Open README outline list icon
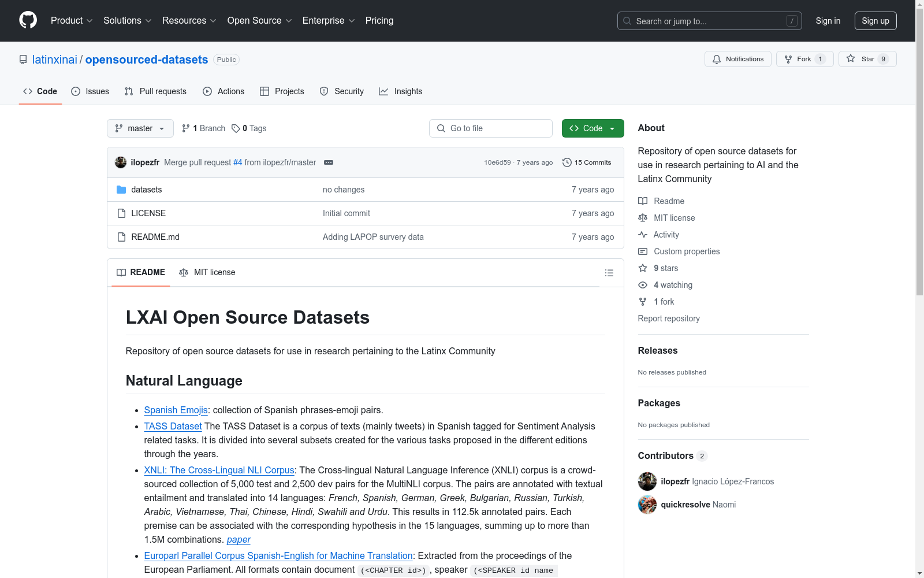The image size is (924, 578). point(609,273)
